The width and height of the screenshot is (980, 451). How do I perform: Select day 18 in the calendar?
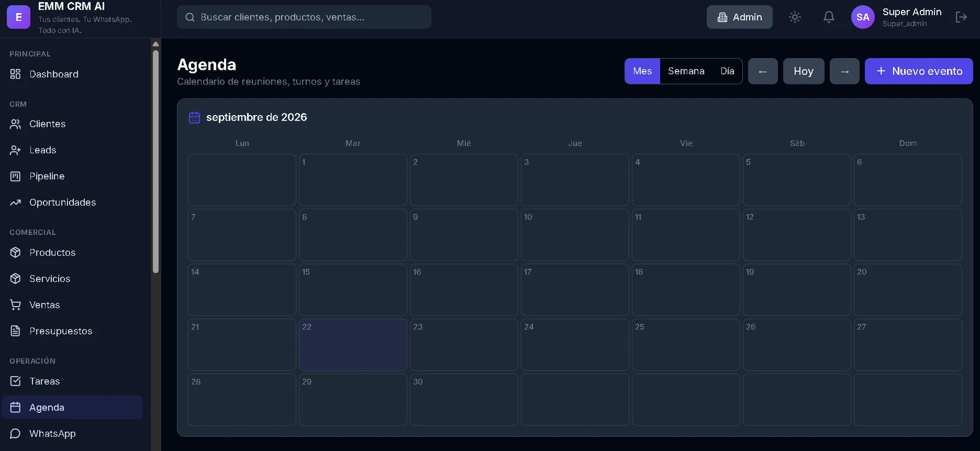point(686,290)
